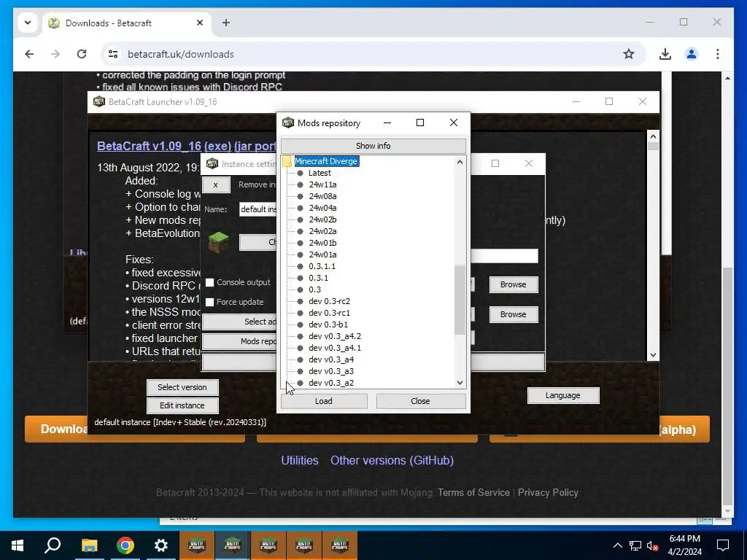Pick the 24w02b entry

click(322, 219)
